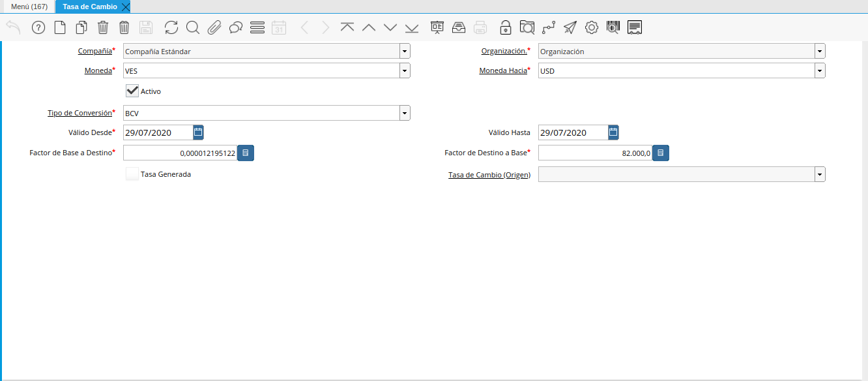Go to the parent record with the left chevron
The width and height of the screenshot is (868, 381).
coord(304,27)
